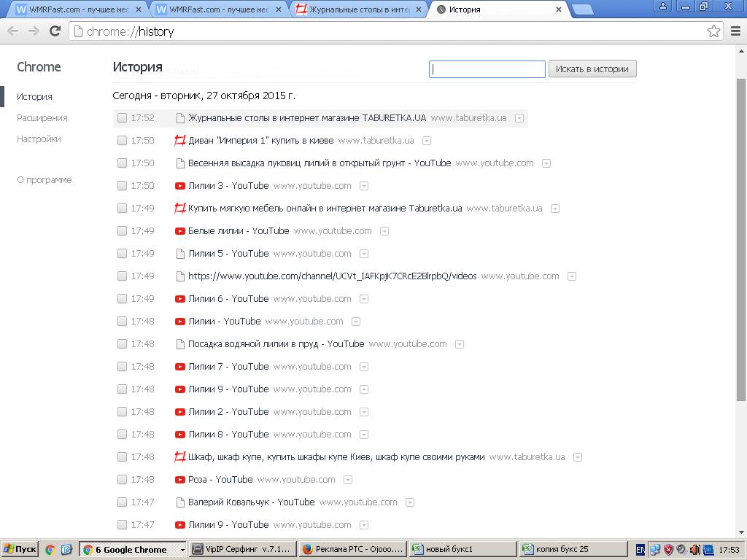Image resolution: width=747 pixels, height=560 pixels.
Task: Close the Журнальные столы tab
Action: [418, 9]
